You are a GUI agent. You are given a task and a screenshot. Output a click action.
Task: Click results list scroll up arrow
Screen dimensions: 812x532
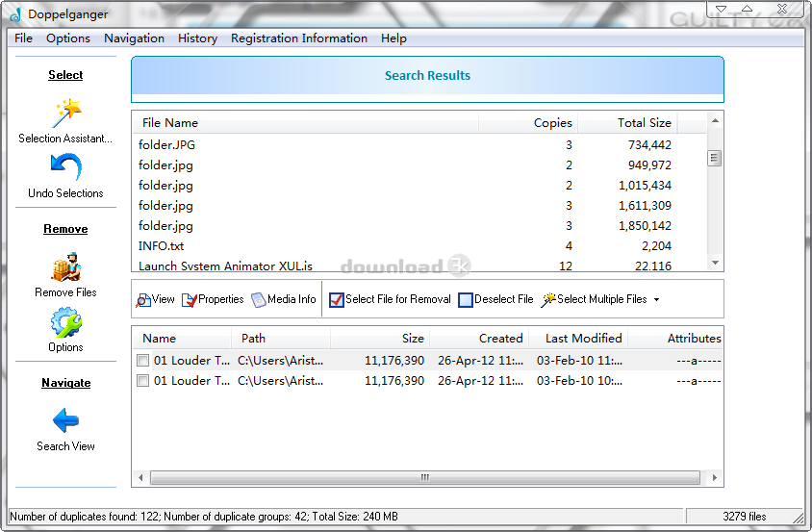(715, 120)
